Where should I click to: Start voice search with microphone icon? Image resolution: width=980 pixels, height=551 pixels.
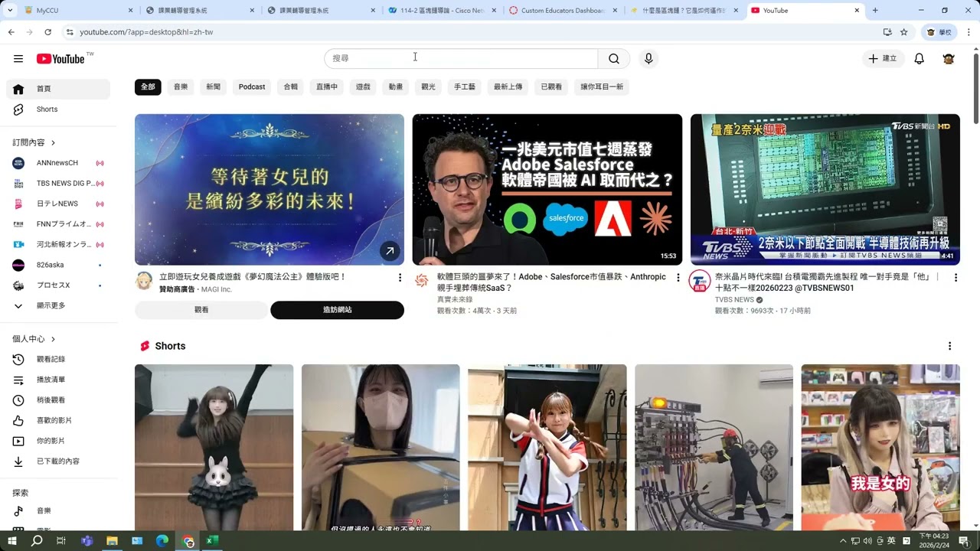(648, 59)
